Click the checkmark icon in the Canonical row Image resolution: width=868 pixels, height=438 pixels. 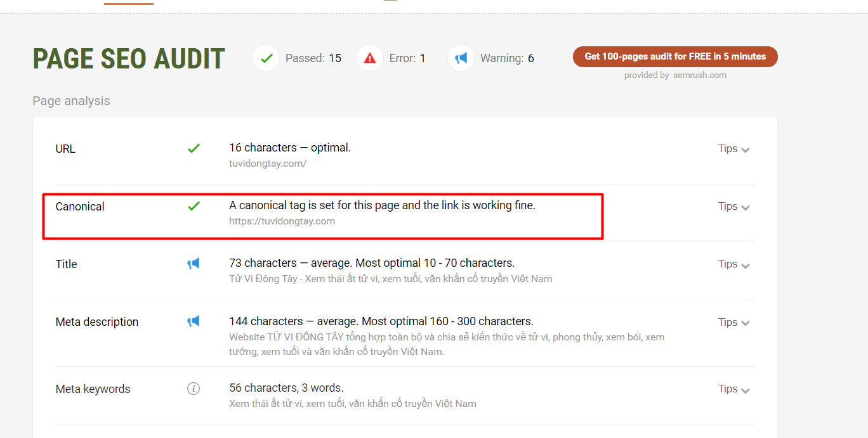coord(194,206)
